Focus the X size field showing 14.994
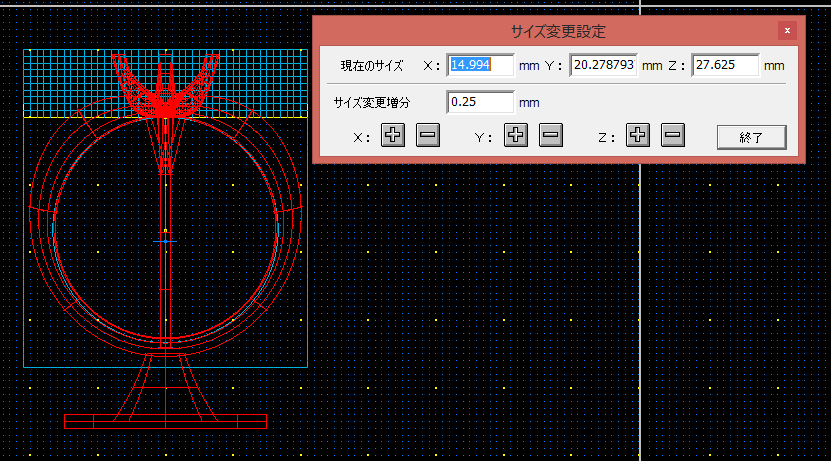This screenshot has width=831, height=461. point(480,65)
